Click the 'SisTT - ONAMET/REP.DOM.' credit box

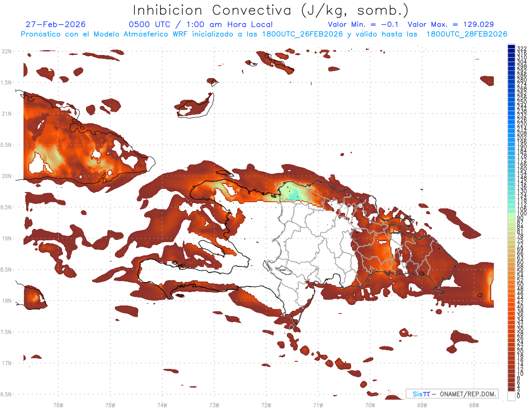click(x=452, y=394)
